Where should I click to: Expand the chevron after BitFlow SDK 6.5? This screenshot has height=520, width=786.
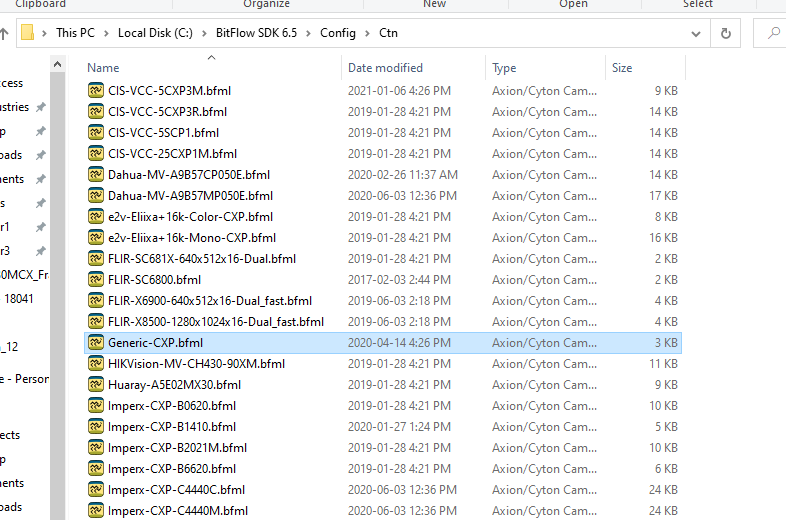click(308, 34)
